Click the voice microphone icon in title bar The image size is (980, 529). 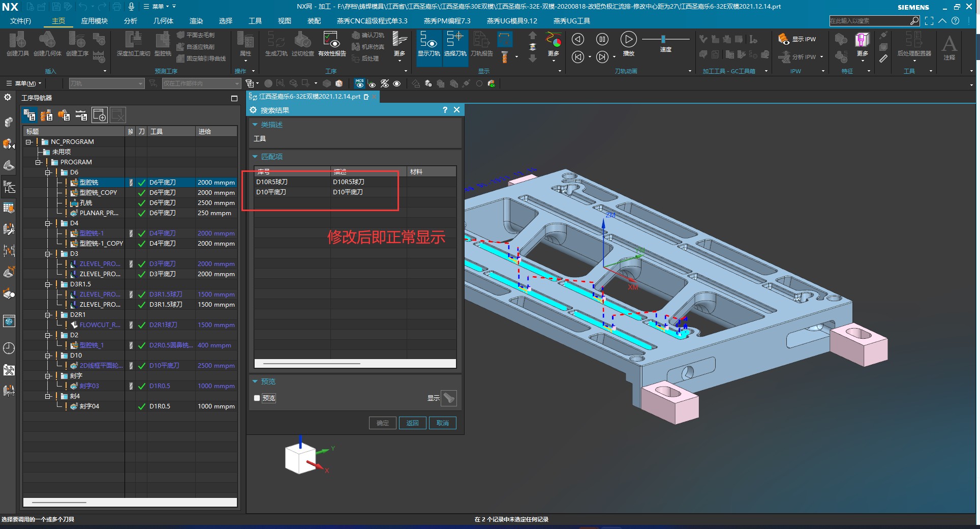(131, 7)
